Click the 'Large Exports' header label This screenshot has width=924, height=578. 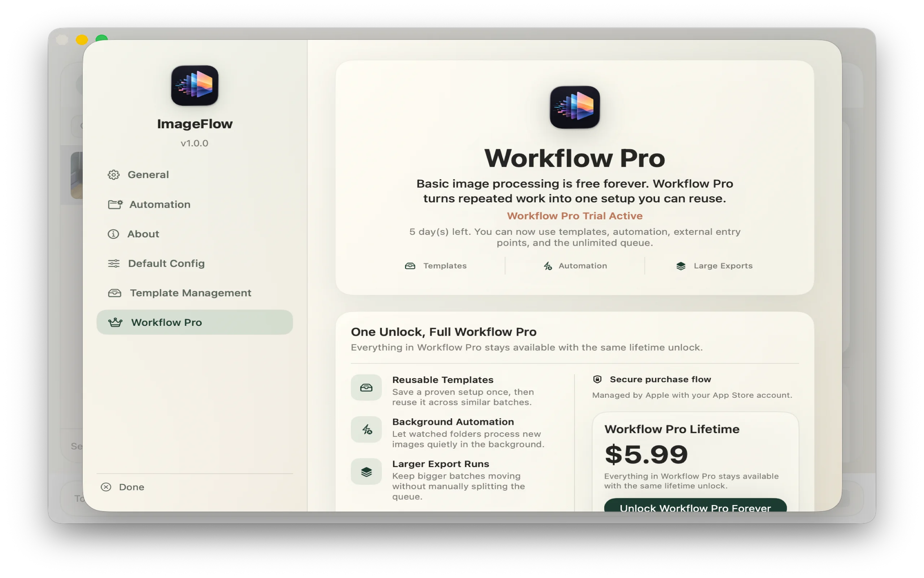click(x=723, y=266)
